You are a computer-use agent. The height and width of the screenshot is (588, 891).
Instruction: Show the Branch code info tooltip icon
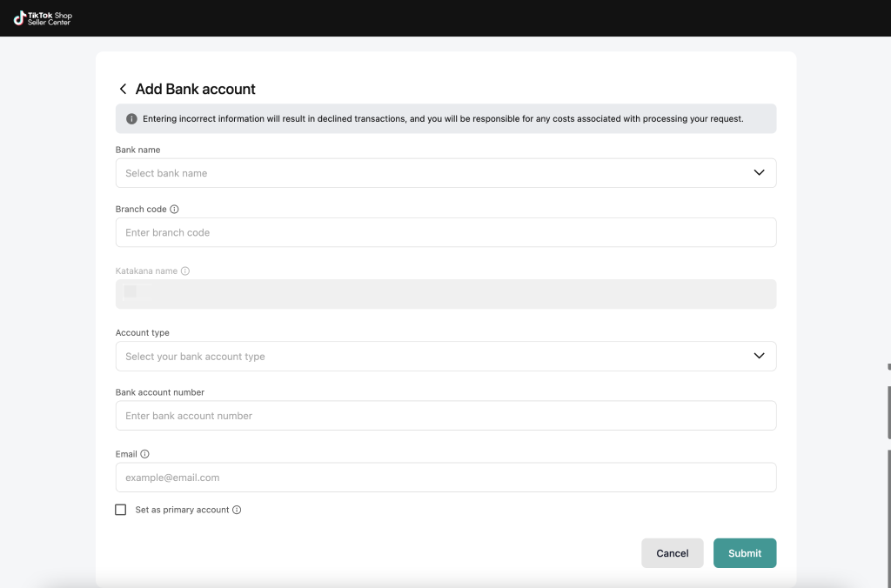pos(175,210)
